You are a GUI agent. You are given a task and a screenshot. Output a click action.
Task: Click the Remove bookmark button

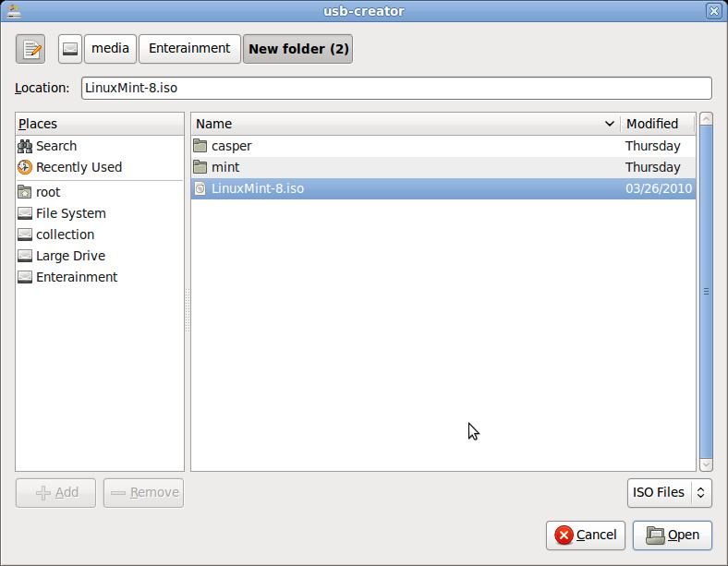coord(143,493)
